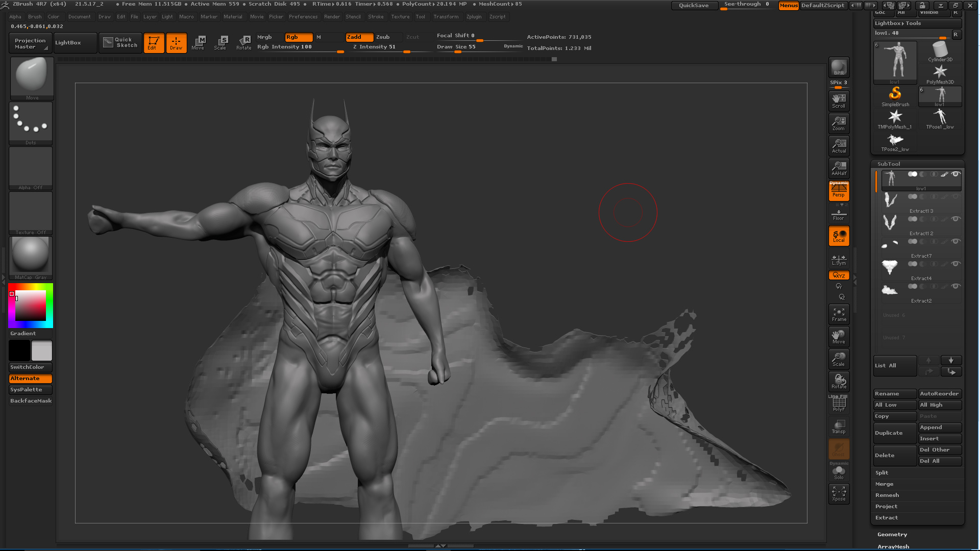Open the Dots stroke selector

(x=31, y=123)
